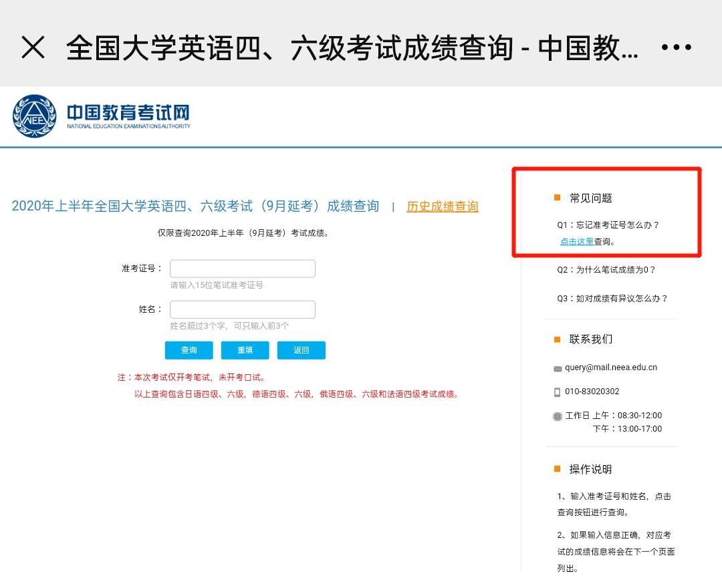This screenshot has height=588, width=722.
Task: Click the page heading 2020年上半年全国大学英语四、六级考试
Action: (x=195, y=206)
